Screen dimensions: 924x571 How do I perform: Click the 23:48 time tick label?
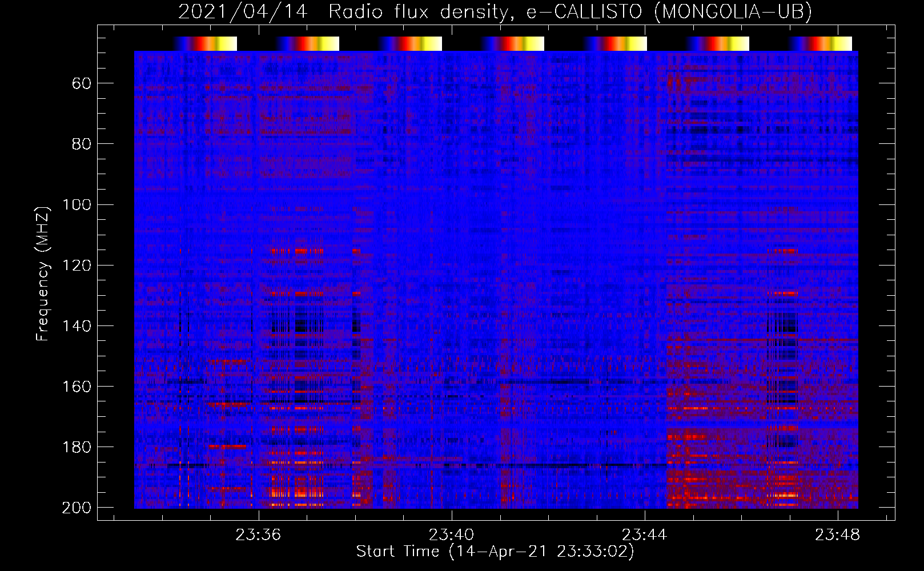[x=838, y=535]
